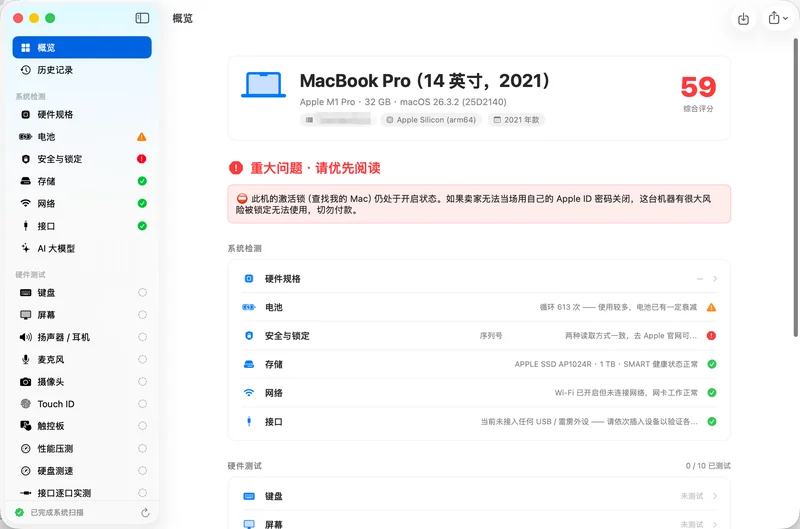Expand the 键盘 未测试 row chevron
This screenshot has height=529, width=800.
[715, 496]
